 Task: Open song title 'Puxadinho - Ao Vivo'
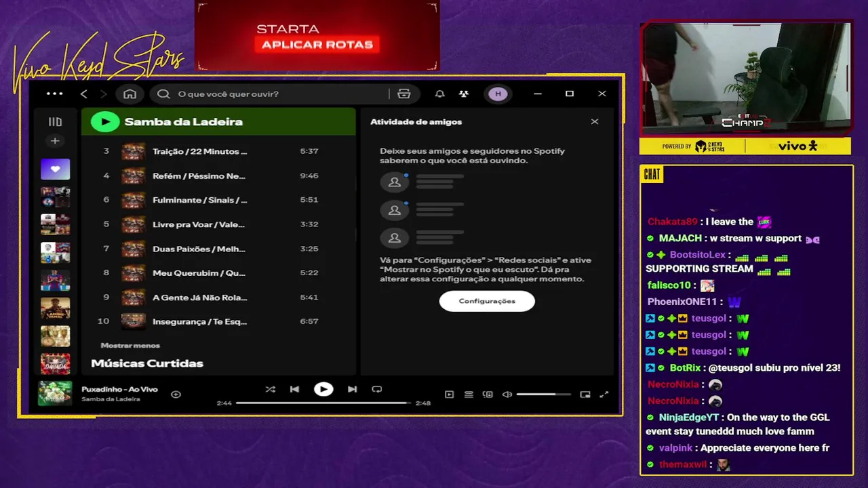pos(119,389)
